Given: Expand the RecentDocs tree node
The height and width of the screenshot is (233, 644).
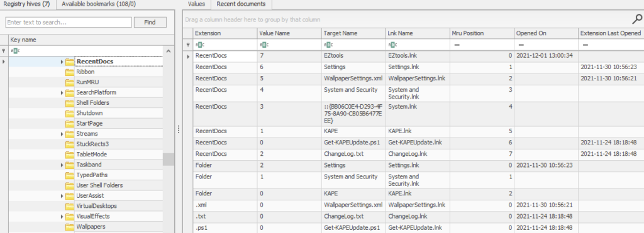Looking at the screenshot, I should (x=62, y=62).
